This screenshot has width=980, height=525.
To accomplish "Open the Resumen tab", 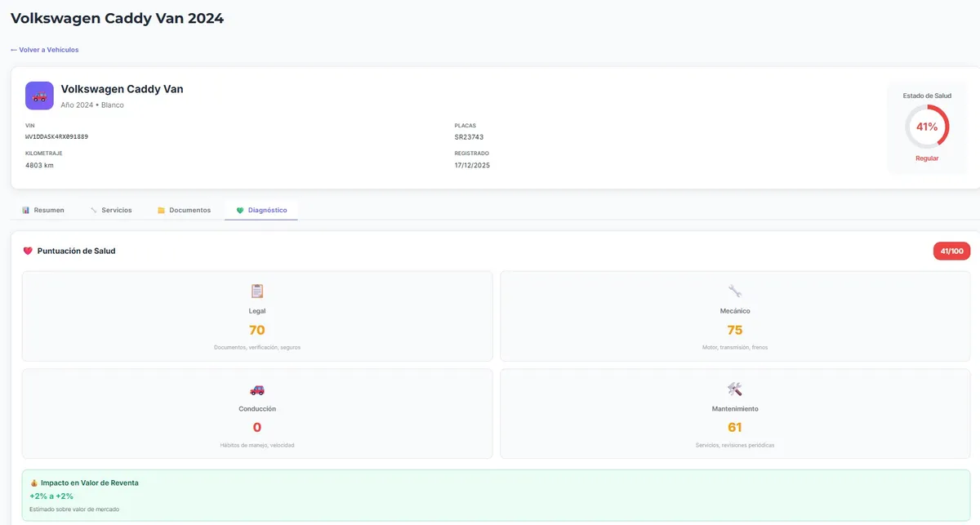I will coord(43,210).
